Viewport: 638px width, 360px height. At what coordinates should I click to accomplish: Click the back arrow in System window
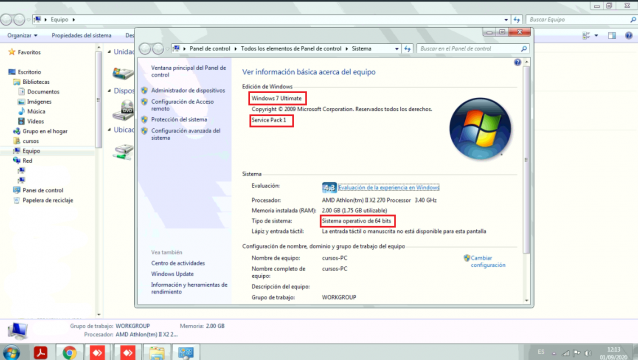pyautogui.click(x=145, y=49)
